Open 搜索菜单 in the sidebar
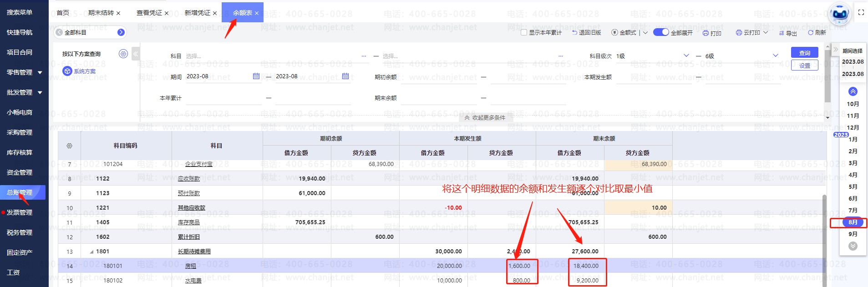The height and width of the screenshot is (287, 868). coord(19,12)
